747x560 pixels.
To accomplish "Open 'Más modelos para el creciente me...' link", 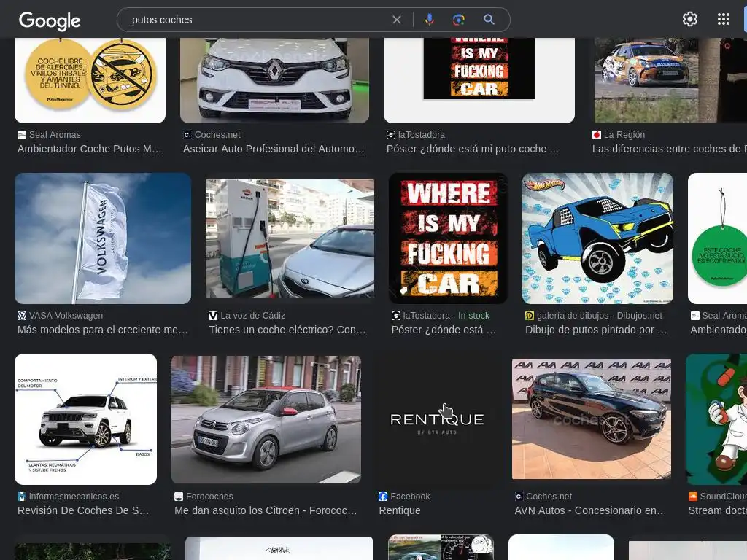I will [103, 330].
